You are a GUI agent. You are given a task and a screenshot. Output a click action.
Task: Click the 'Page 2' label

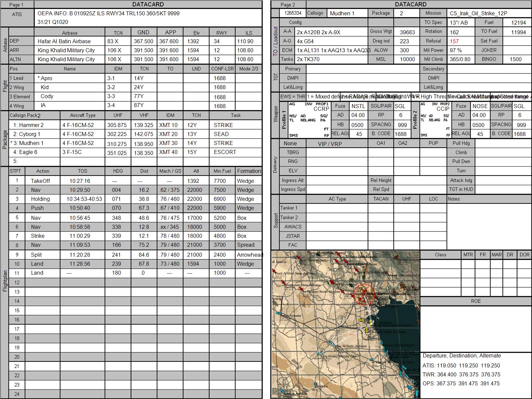coord(288,5)
